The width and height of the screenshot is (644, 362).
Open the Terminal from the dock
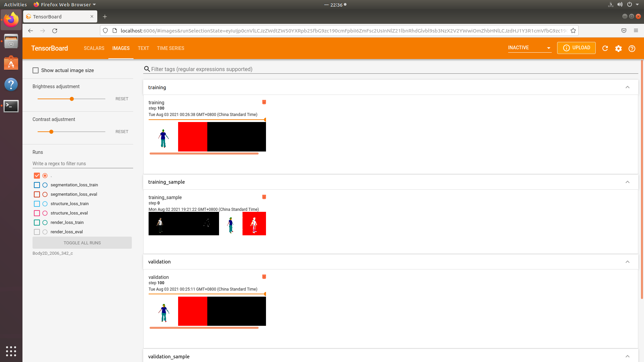(11, 106)
